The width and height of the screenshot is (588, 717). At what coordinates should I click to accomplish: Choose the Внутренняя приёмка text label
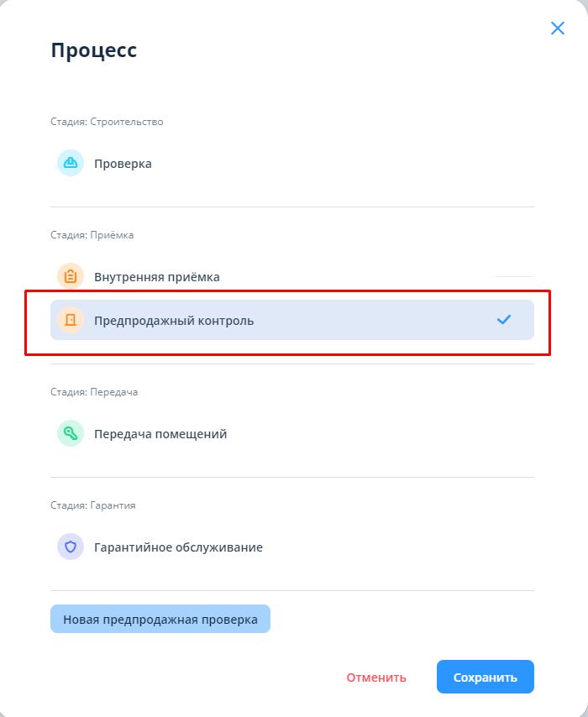pyautogui.click(x=157, y=277)
